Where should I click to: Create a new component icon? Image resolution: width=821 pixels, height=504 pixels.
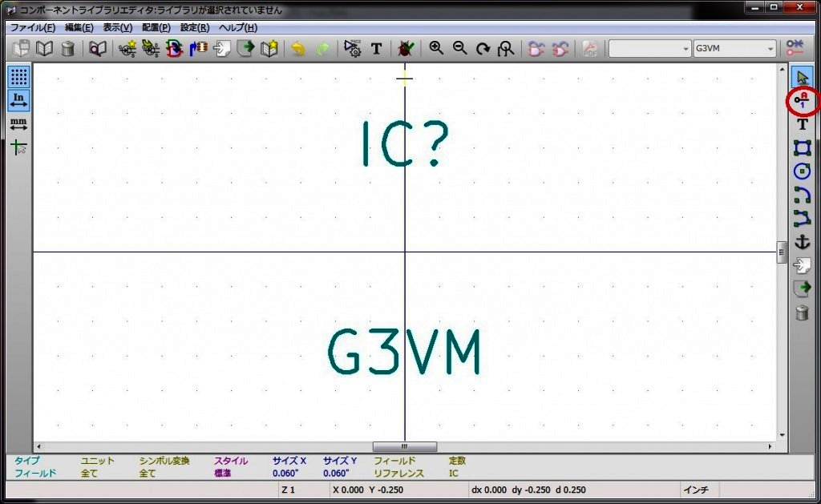[127, 48]
